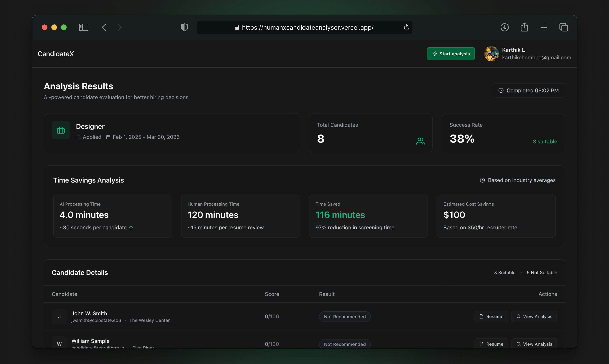
Task: Show the tab overview icon
Action: coord(564,27)
